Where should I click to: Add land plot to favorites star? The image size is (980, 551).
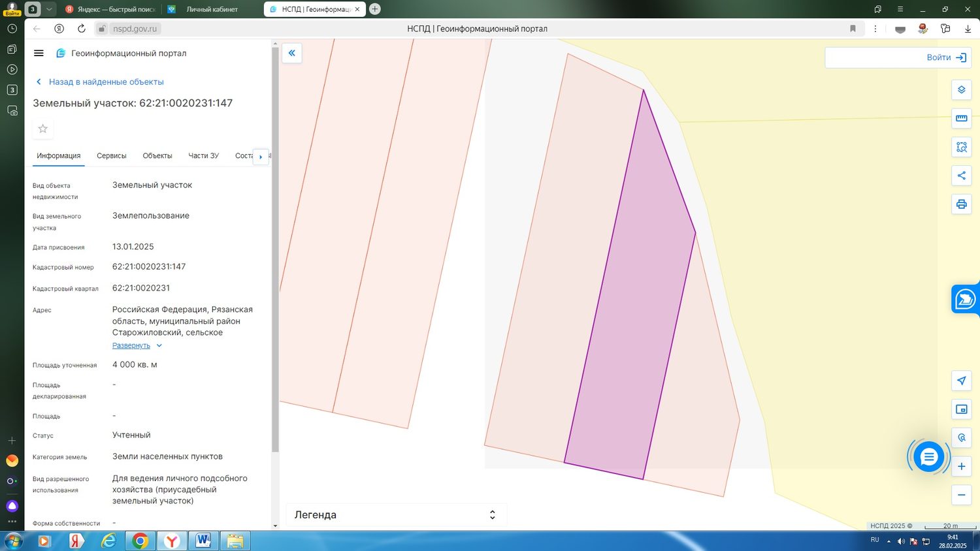pos(43,129)
